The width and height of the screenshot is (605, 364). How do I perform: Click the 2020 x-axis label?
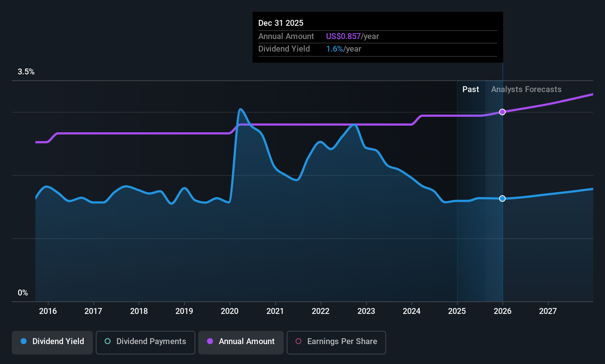click(x=230, y=311)
